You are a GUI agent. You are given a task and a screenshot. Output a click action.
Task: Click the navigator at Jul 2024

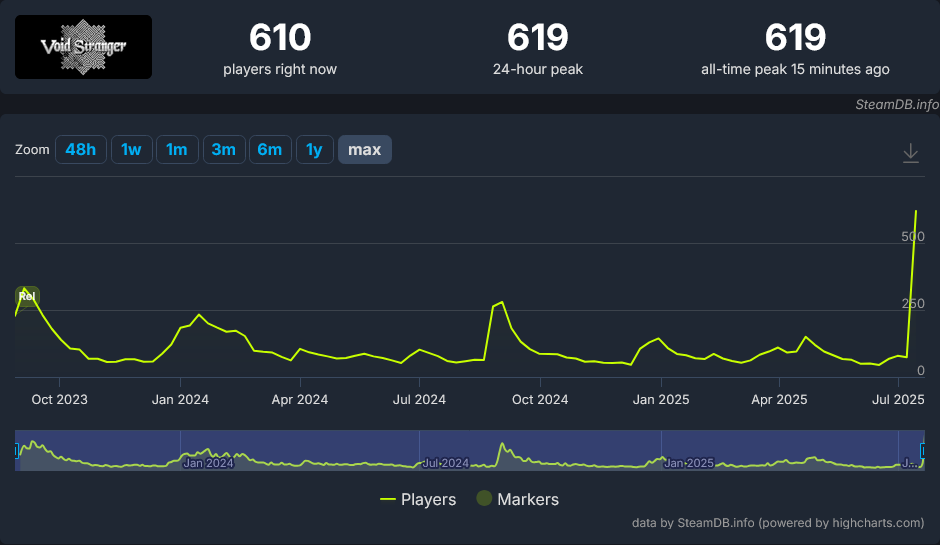click(x=445, y=463)
